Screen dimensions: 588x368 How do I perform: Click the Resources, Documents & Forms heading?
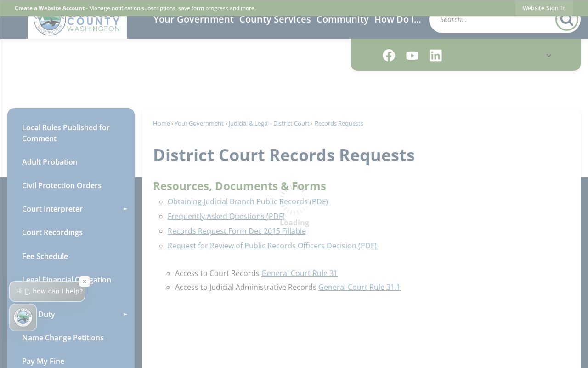point(239,186)
